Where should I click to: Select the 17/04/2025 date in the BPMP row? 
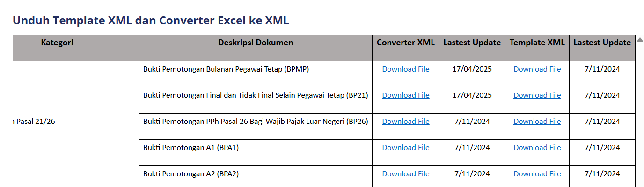pos(472,69)
